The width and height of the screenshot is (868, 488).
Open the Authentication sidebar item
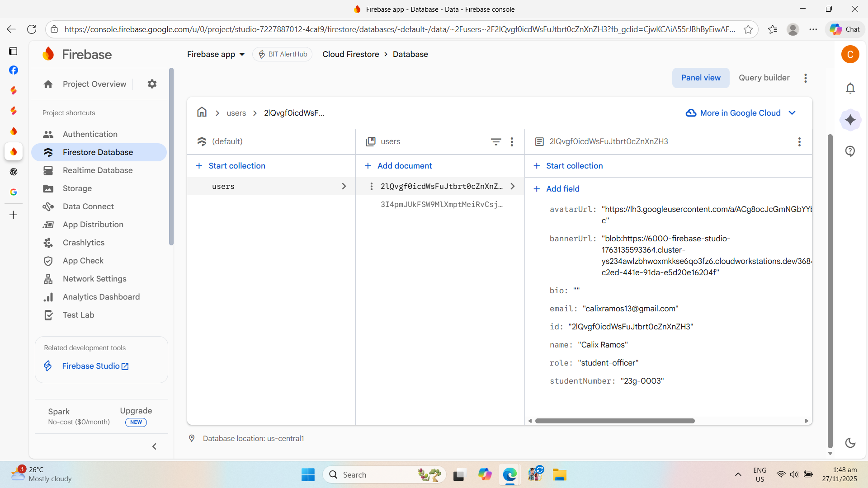pyautogui.click(x=90, y=134)
